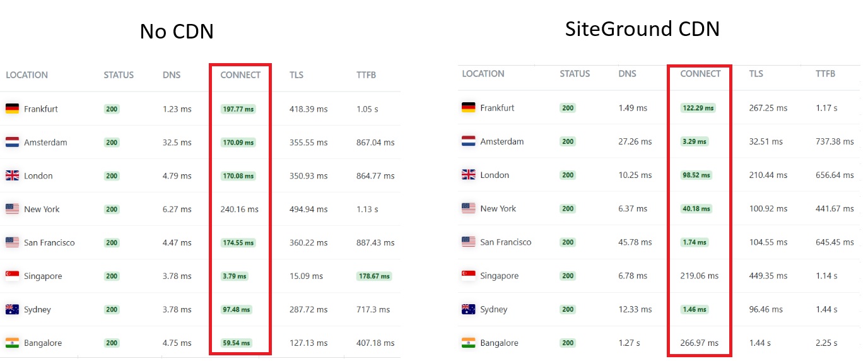Click the Sydney Australian flag in No CDN table

point(12,309)
